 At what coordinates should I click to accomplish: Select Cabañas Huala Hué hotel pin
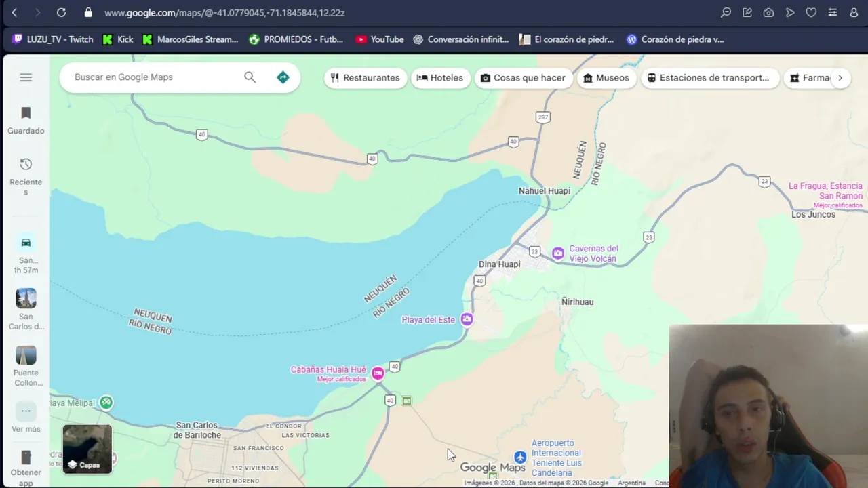click(x=378, y=373)
